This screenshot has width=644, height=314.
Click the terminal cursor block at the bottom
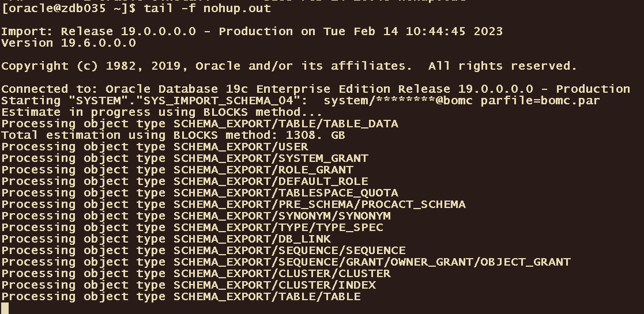5,308
